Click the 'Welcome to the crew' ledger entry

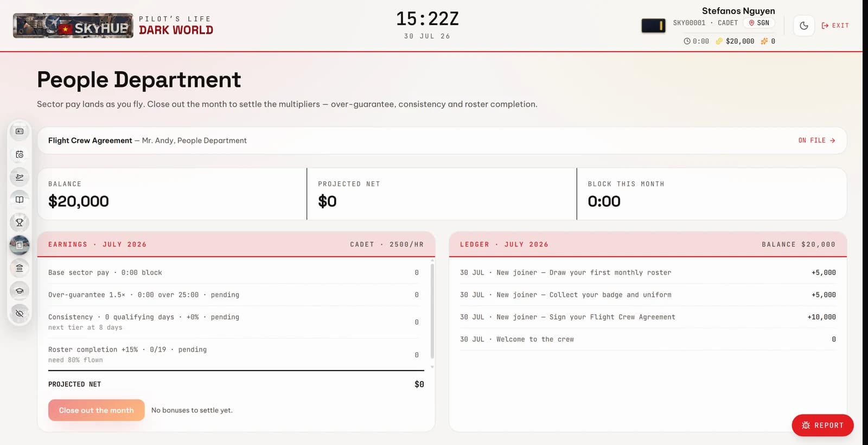(x=648, y=339)
